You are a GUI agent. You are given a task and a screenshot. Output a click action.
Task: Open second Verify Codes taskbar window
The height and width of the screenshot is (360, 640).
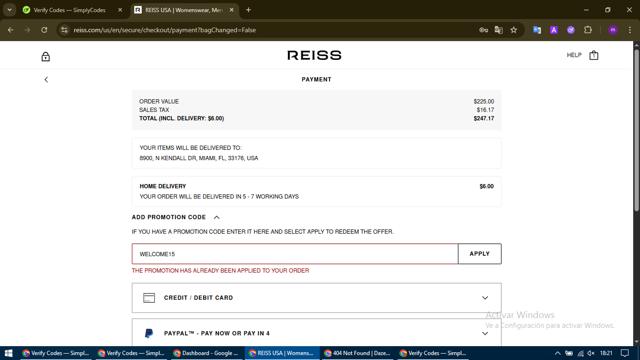[x=131, y=353]
